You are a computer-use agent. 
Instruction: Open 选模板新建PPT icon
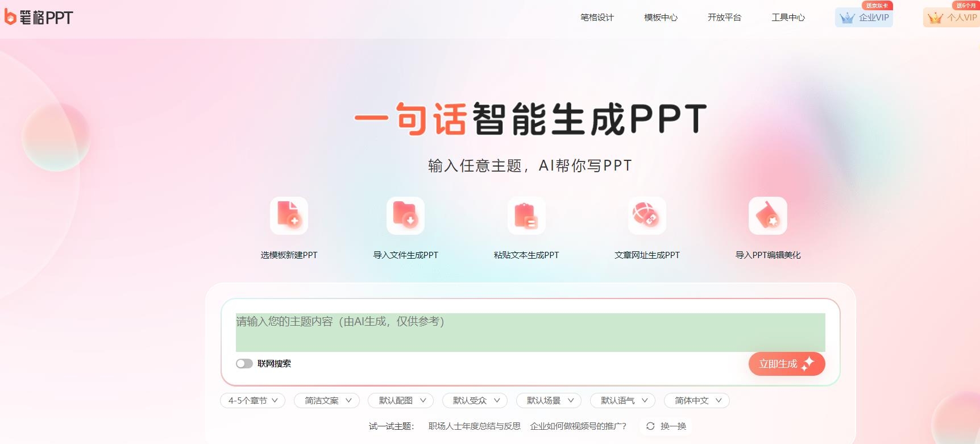pos(289,215)
